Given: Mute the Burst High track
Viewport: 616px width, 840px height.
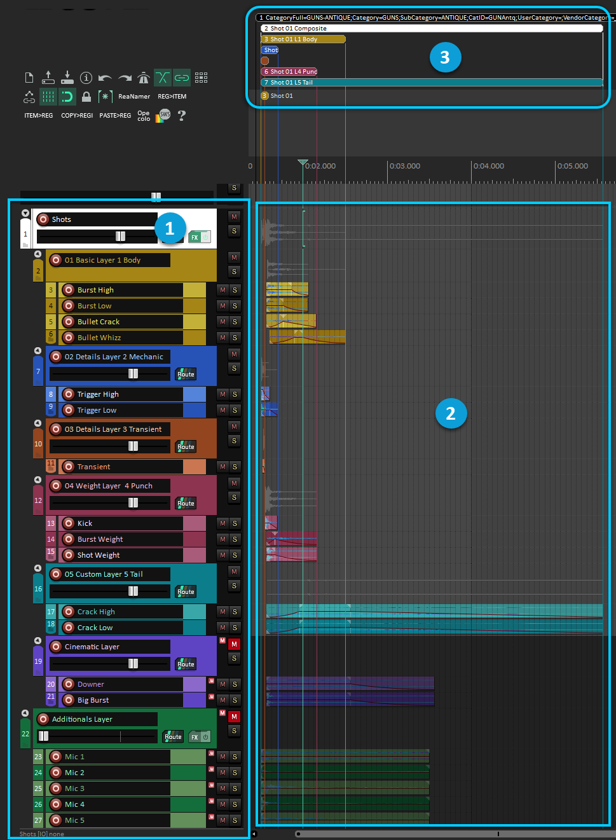Looking at the screenshot, I should pyautogui.click(x=222, y=290).
